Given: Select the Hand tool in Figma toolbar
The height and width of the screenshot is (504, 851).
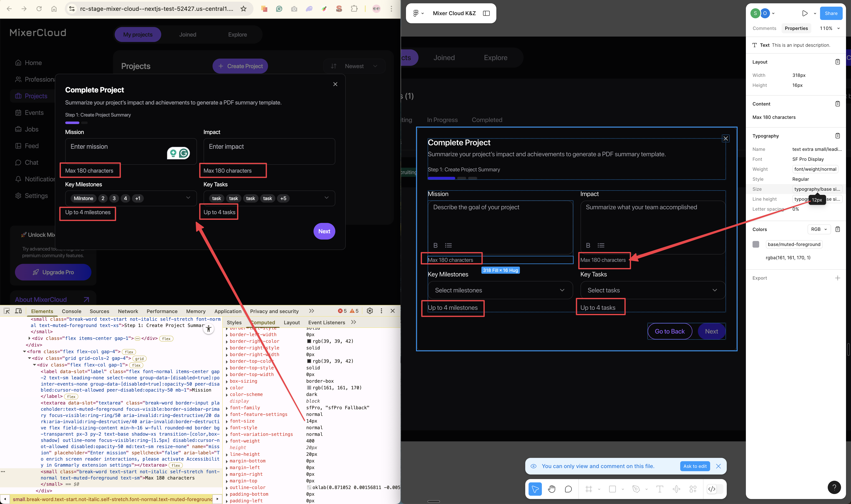Looking at the screenshot, I should [x=551, y=489].
